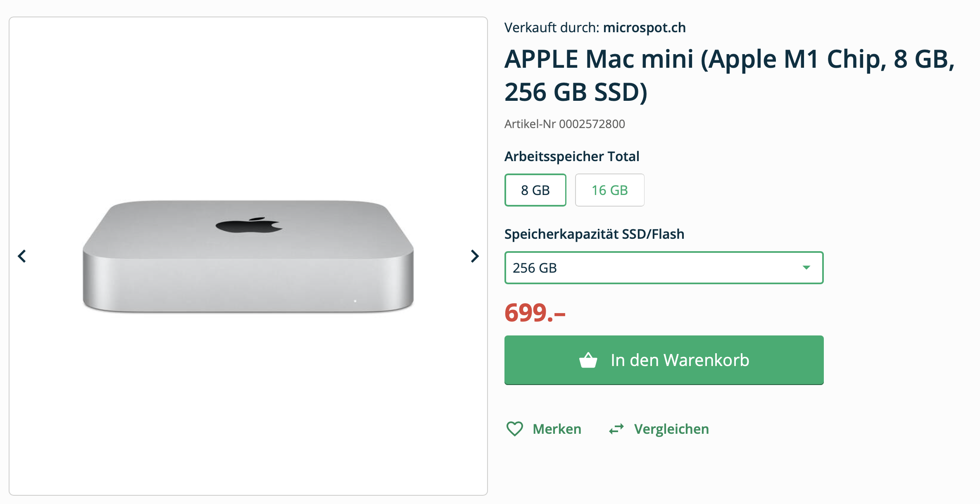
Task: Click the red 699.– price
Action: pyautogui.click(x=535, y=313)
